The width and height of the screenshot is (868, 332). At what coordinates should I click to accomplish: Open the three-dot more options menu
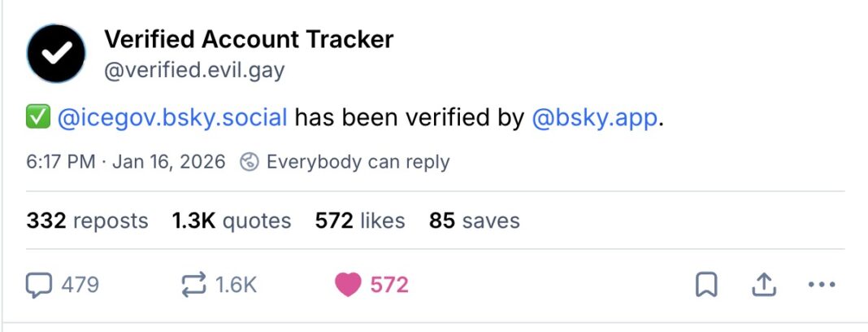pyautogui.click(x=822, y=285)
